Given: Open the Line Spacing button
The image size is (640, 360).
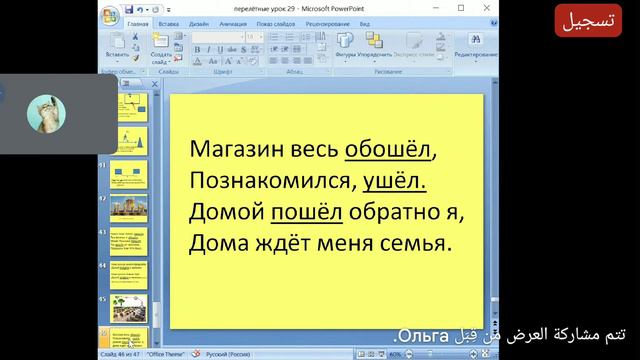Looking at the screenshot, I should click(x=306, y=37).
